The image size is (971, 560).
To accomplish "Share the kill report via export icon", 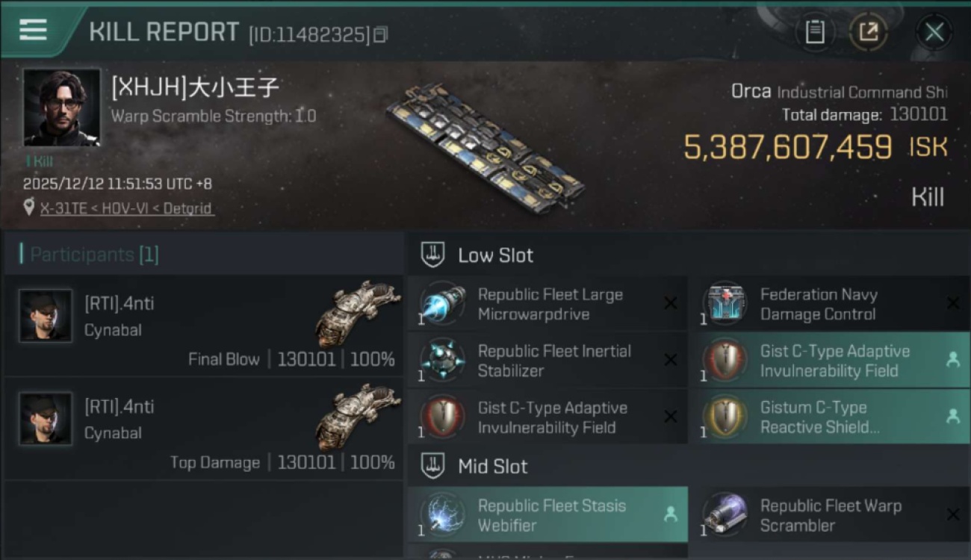I will [869, 32].
